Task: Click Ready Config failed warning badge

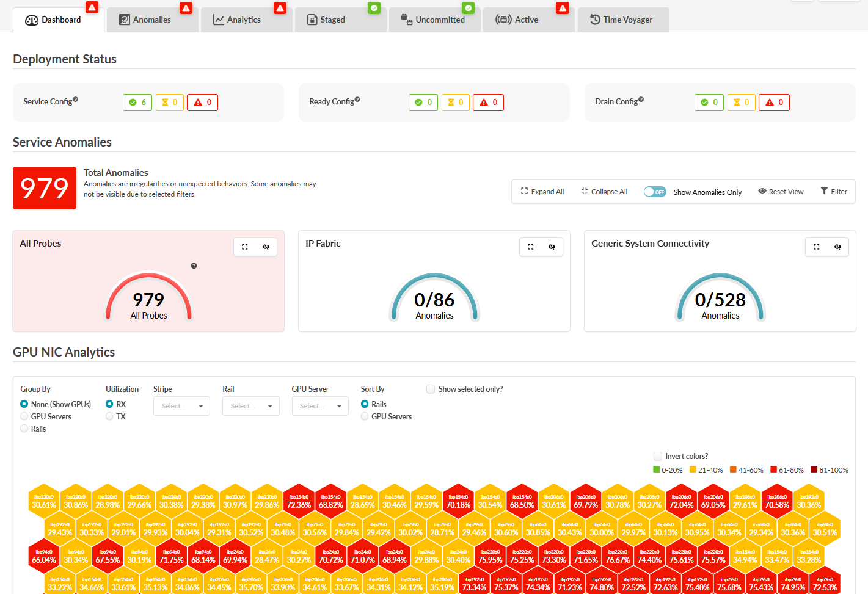Action: tap(488, 103)
